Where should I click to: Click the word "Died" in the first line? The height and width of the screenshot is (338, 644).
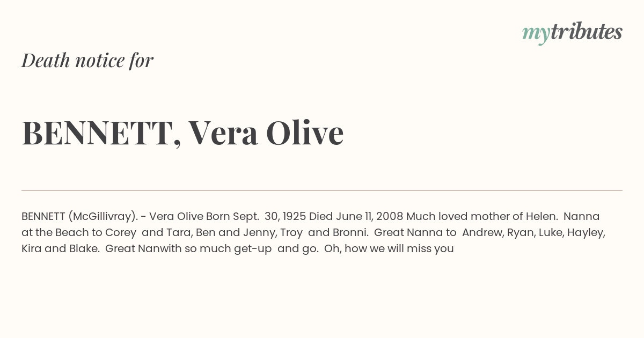[x=321, y=217]
